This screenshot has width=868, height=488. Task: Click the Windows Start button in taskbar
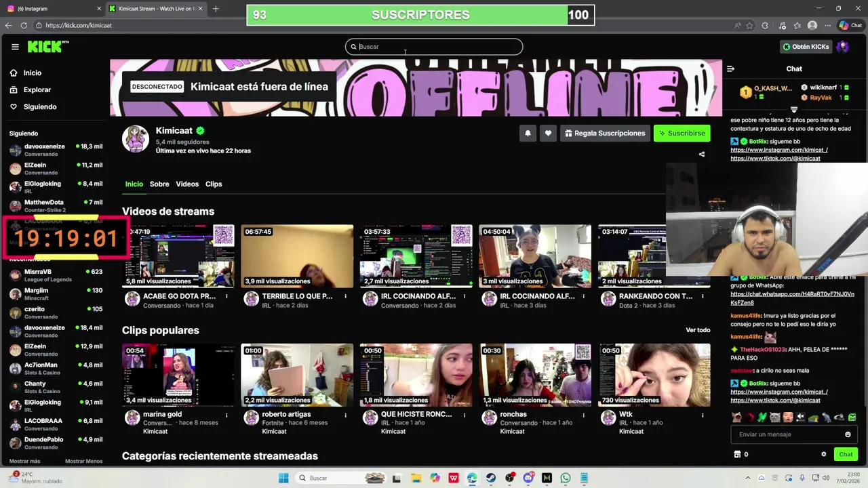(x=283, y=478)
